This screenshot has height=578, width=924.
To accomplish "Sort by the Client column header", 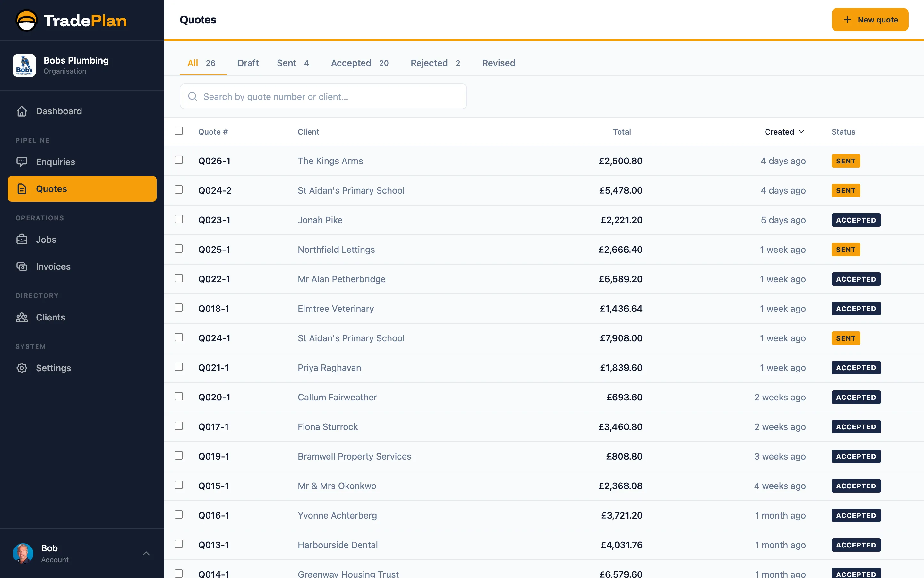I will (x=308, y=132).
